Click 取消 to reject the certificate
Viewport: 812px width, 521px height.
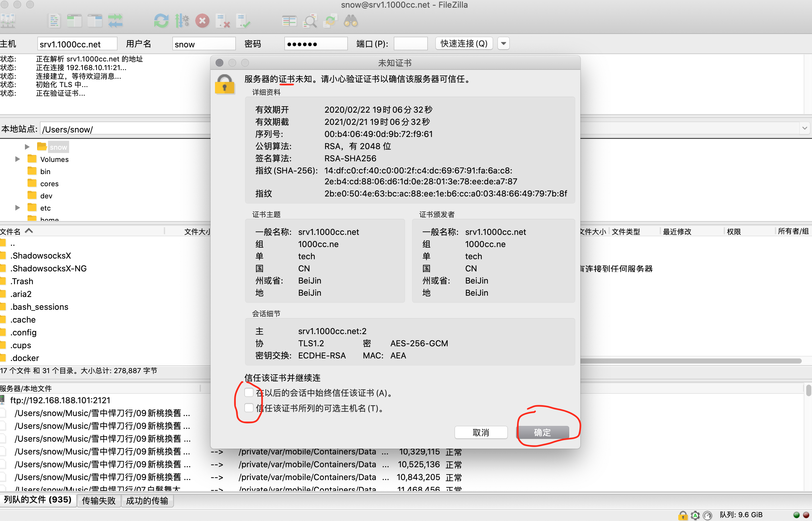coord(481,432)
